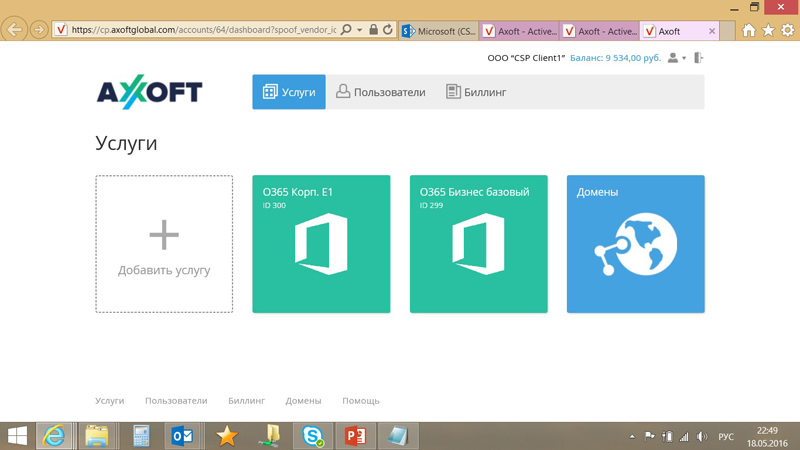Viewport: 800px width, 450px height.
Task: Click the new tab button
Action: [x=727, y=31]
